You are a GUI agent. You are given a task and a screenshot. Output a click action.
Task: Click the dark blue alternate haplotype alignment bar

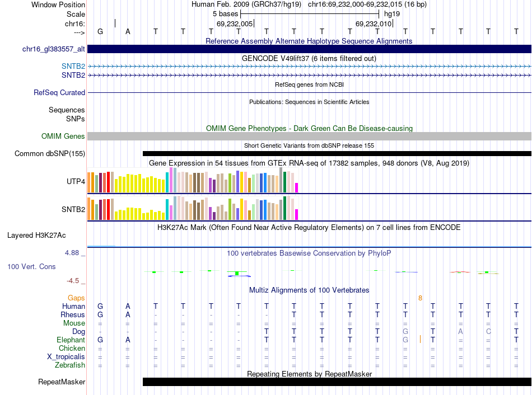(x=310, y=49)
